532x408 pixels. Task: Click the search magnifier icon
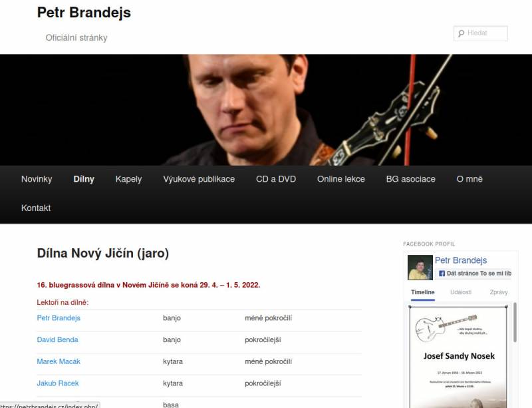pos(461,34)
